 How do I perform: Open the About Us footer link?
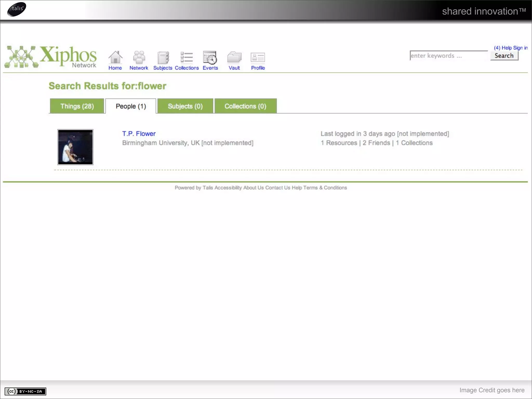point(254,188)
